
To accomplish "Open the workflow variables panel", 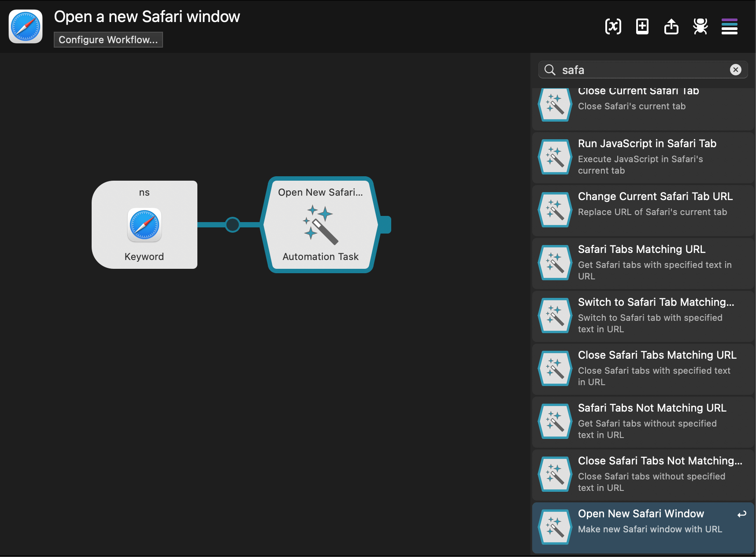I will [x=613, y=26].
